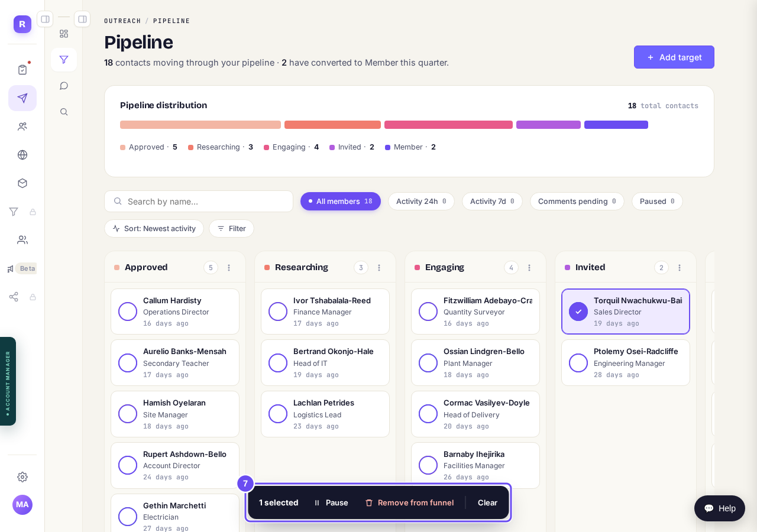Switch to the Activity 7d filter
The height and width of the screenshot is (532, 757).
(x=492, y=201)
